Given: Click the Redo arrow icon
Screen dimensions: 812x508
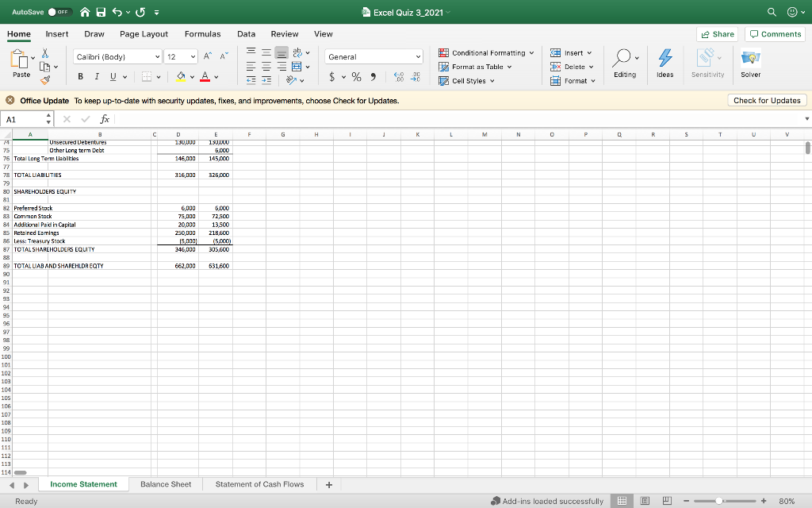Looking at the screenshot, I should (140, 12).
